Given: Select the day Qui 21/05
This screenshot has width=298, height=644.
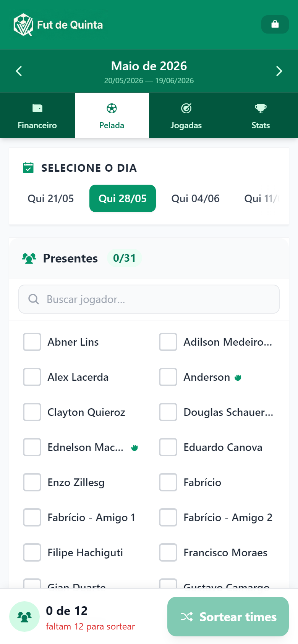Looking at the screenshot, I should pyautogui.click(x=51, y=198).
